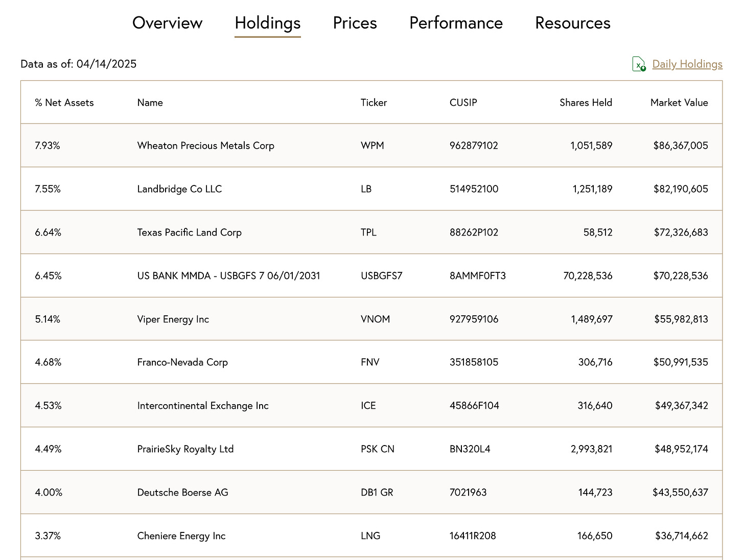Select Cheniere Energy Inc name
This screenshot has height=560, width=744.
pyautogui.click(x=181, y=536)
